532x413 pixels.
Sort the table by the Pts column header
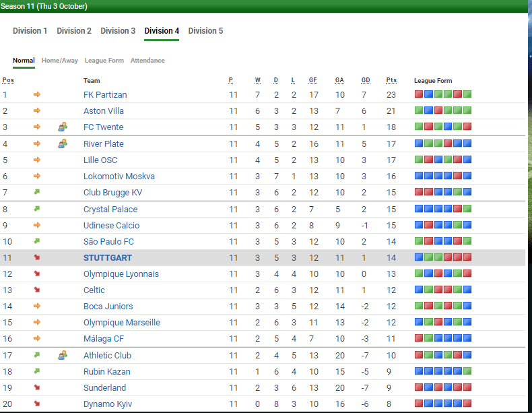click(x=391, y=81)
